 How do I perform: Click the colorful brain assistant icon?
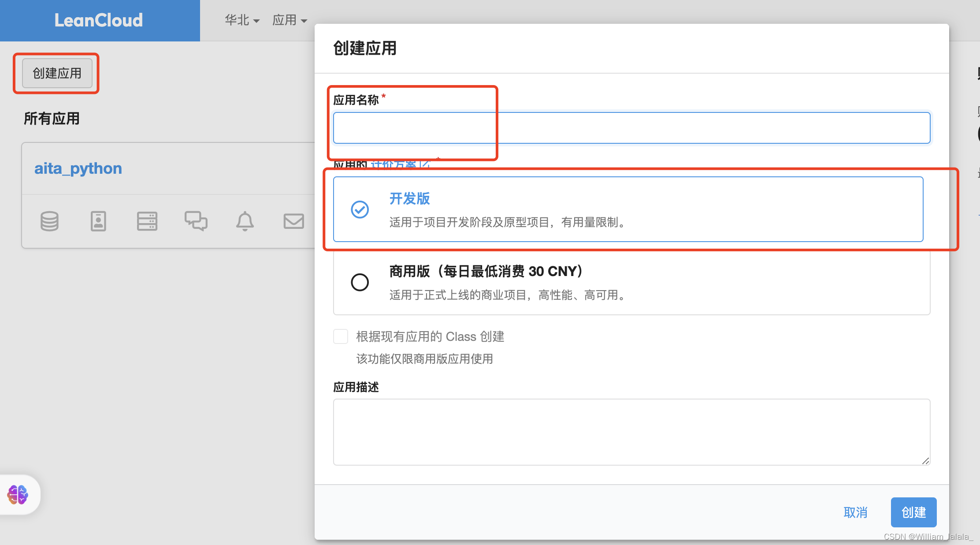click(x=18, y=494)
